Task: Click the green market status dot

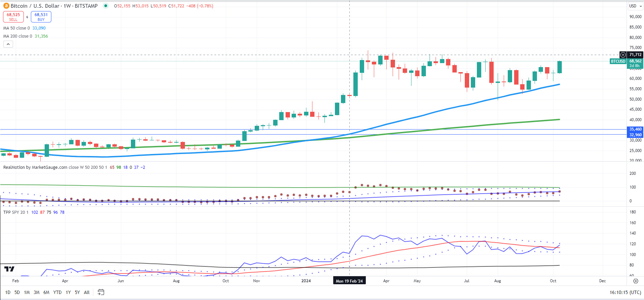Action: click(x=106, y=6)
